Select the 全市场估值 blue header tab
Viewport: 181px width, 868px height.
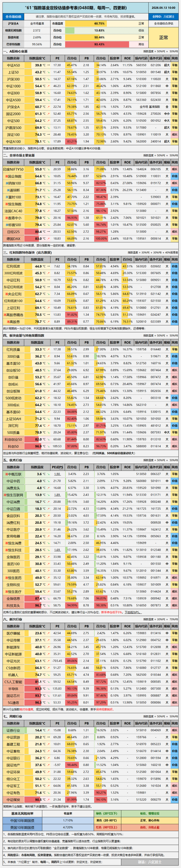click(x=14, y=17)
